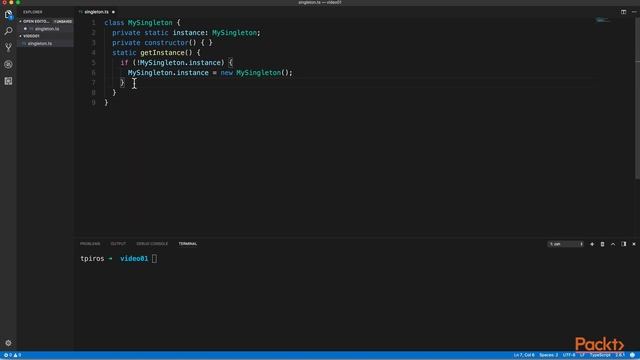The height and width of the screenshot is (360, 640).
Task: Open the Debug view in activity bar
Action: click(x=9, y=64)
